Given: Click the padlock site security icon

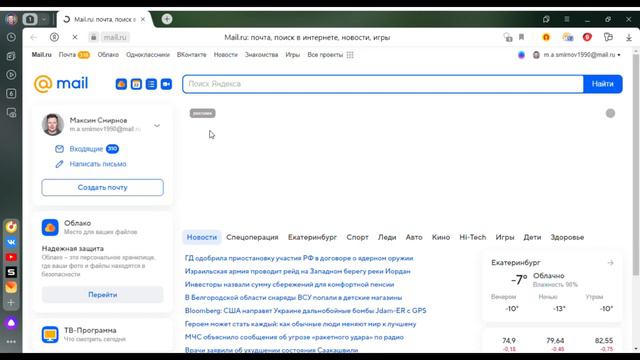Looking at the screenshot, I should (93, 37).
